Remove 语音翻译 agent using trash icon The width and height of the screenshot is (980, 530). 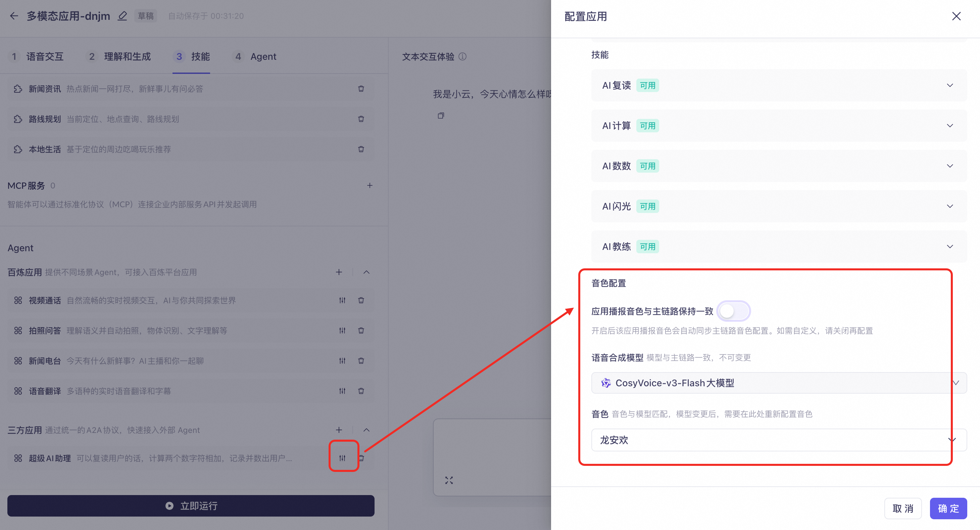361,391
